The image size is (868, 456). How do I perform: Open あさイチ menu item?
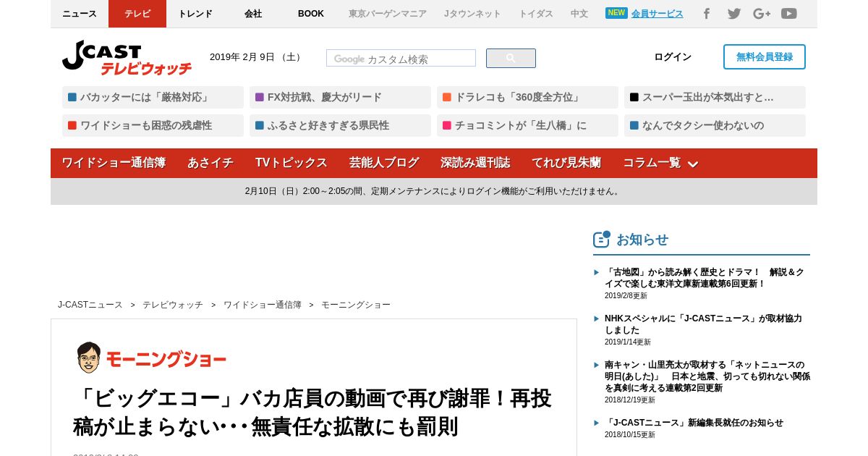[210, 163]
